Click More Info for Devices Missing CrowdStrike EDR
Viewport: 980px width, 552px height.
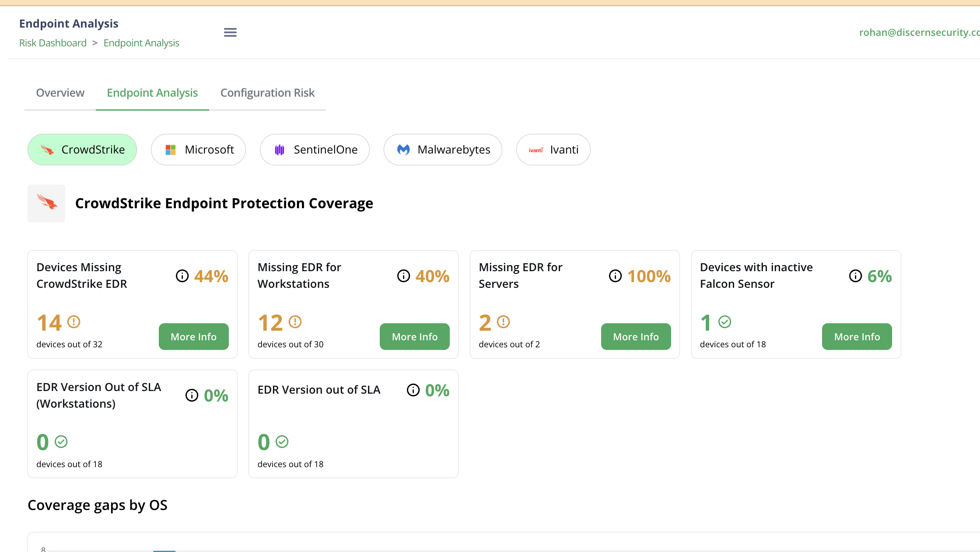[193, 336]
